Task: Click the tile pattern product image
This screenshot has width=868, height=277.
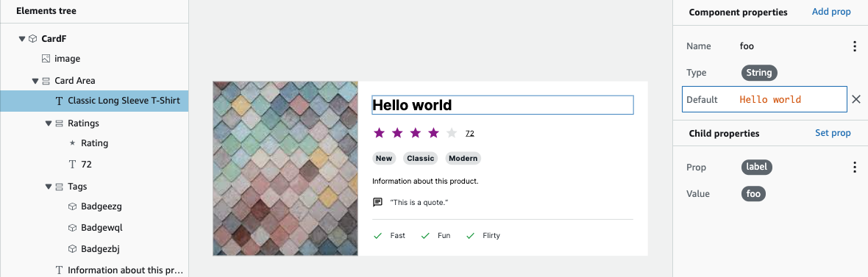Action: coord(285,169)
